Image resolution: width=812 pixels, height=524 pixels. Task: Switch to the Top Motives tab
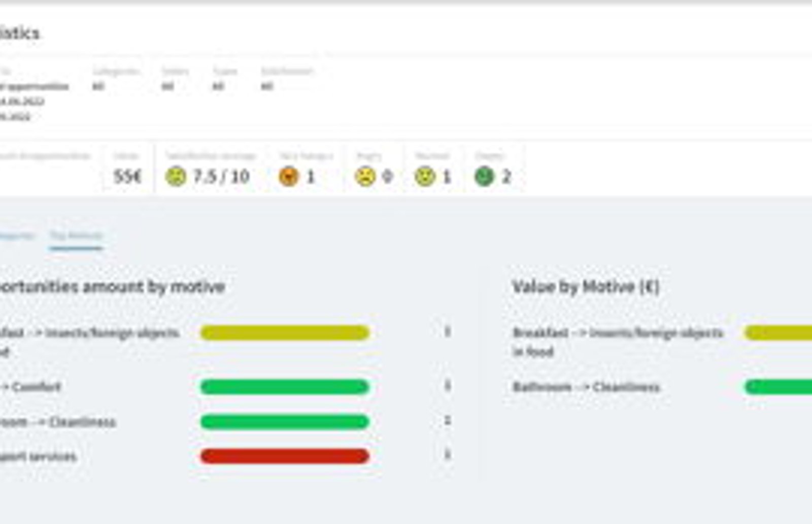76,236
